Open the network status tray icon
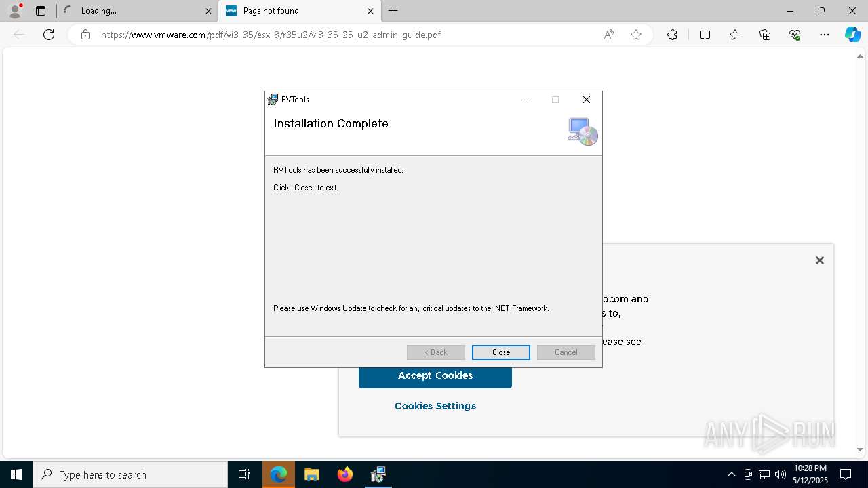The width and height of the screenshot is (868, 488). click(x=764, y=474)
